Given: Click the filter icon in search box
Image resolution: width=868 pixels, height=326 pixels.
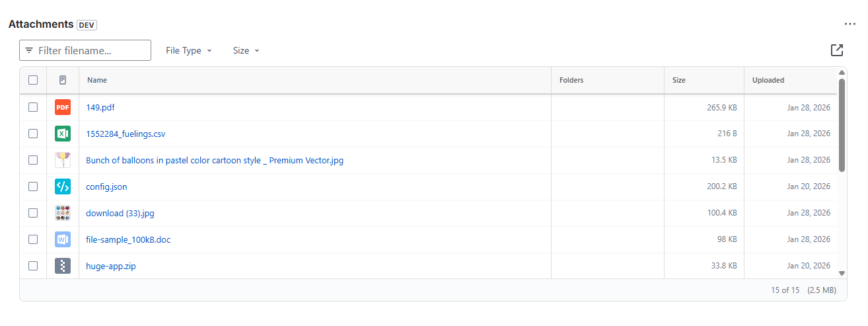Looking at the screenshot, I should (29, 50).
